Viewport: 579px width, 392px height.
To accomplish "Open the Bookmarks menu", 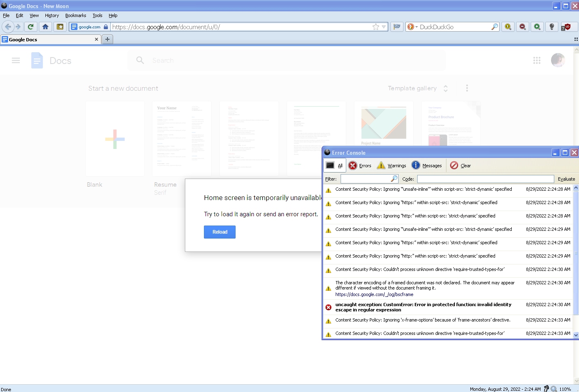I will [x=75, y=15].
